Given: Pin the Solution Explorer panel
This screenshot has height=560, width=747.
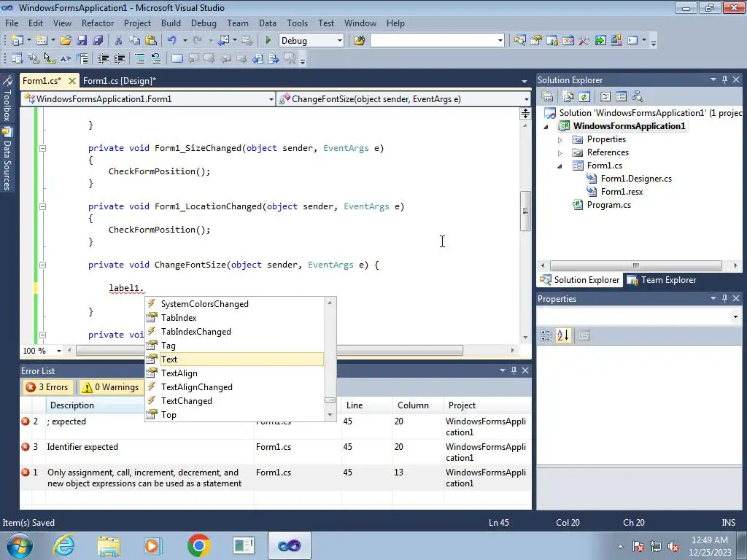Looking at the screenshot, I should (724, 80).
